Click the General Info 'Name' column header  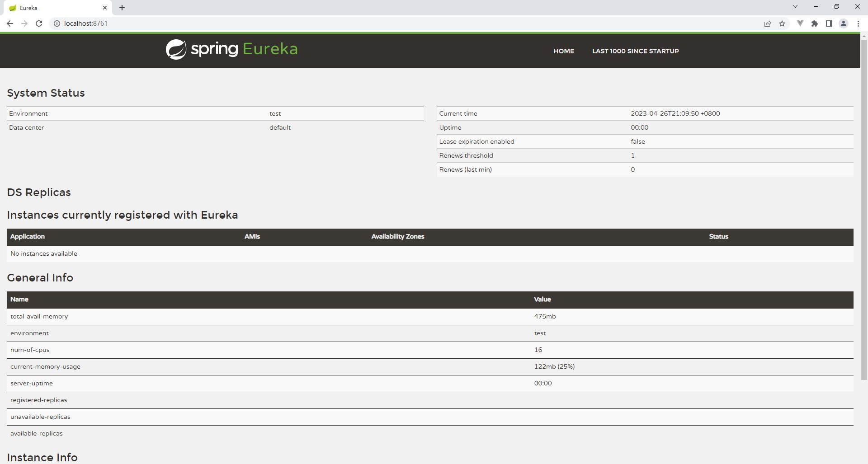(x=19, y=300)
